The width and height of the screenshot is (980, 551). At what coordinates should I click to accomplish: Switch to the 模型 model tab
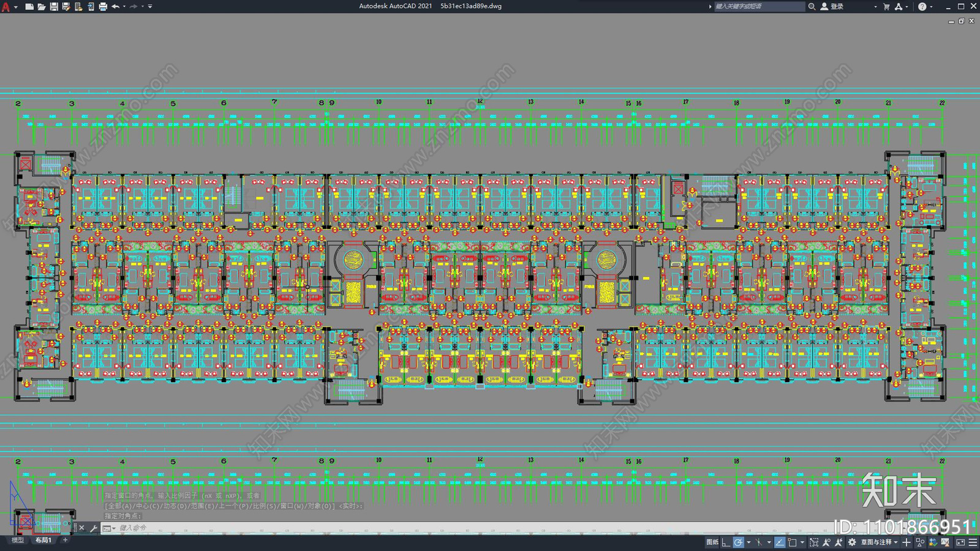[18, 540]
